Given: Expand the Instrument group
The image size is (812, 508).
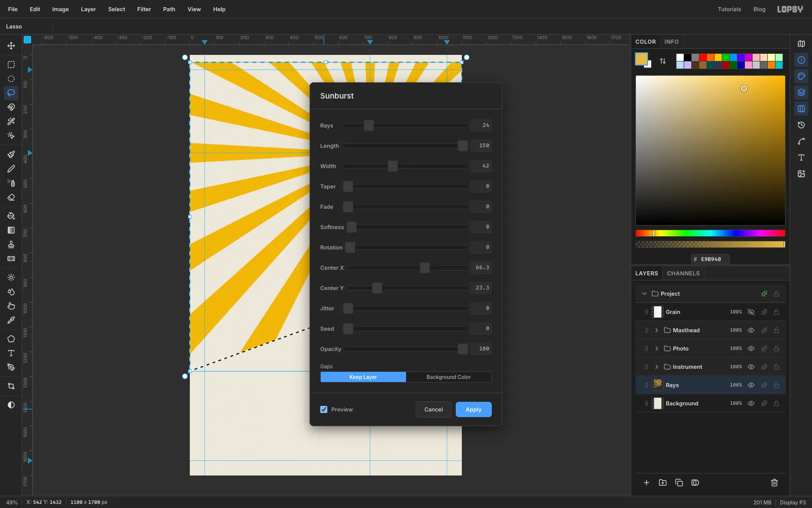Looking at the screenshot, I should 657,367.
